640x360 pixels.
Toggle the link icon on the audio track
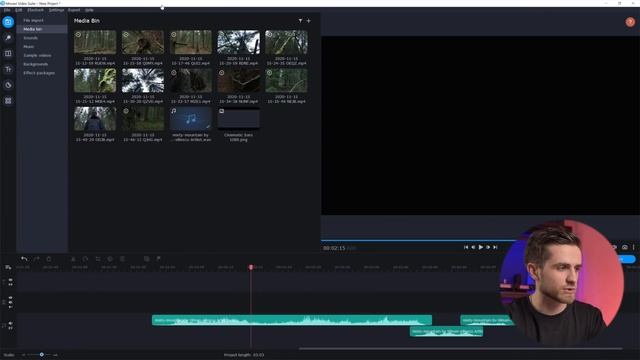[10, 328]
